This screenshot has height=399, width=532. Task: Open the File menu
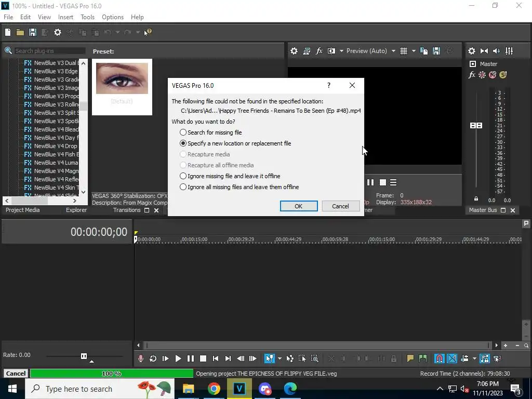point(8,17)
